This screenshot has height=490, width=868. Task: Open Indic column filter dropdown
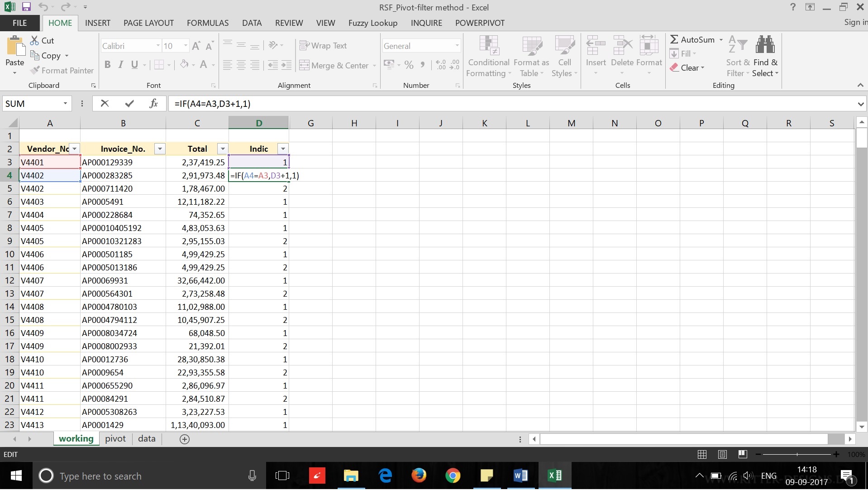(x=283, y=149)
